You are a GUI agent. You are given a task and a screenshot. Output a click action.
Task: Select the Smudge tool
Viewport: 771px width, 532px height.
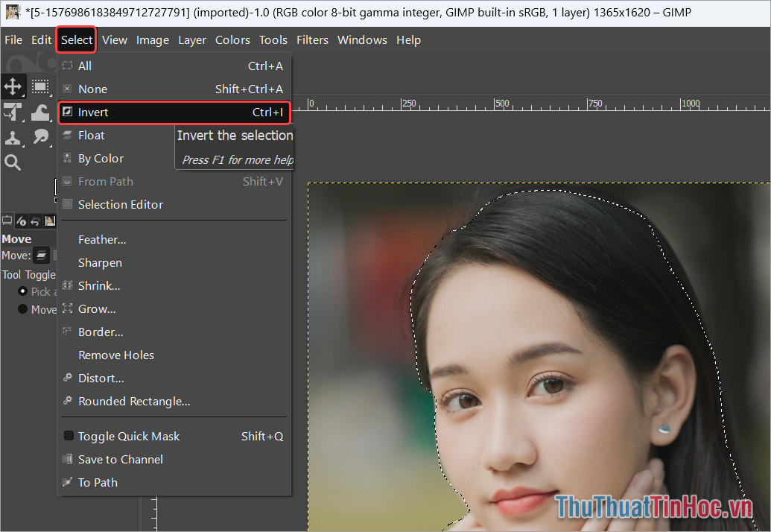click(x=40, y=138)
